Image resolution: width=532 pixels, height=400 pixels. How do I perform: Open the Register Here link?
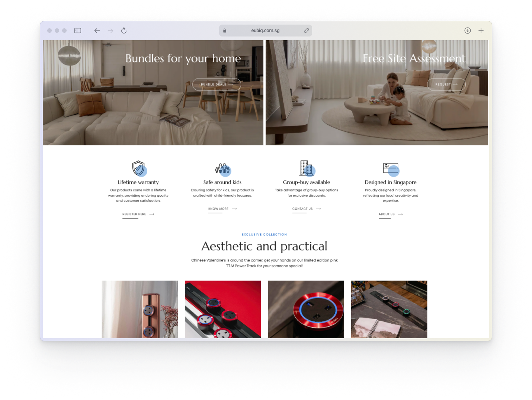point(135,214)
